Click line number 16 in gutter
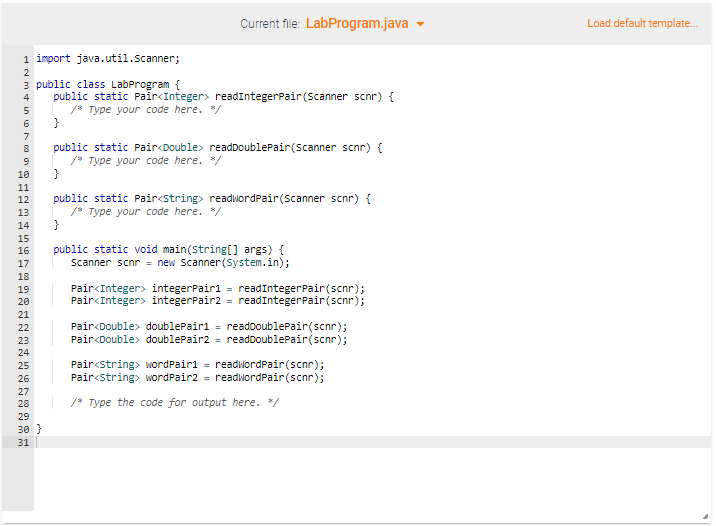 tap(23, 251)
